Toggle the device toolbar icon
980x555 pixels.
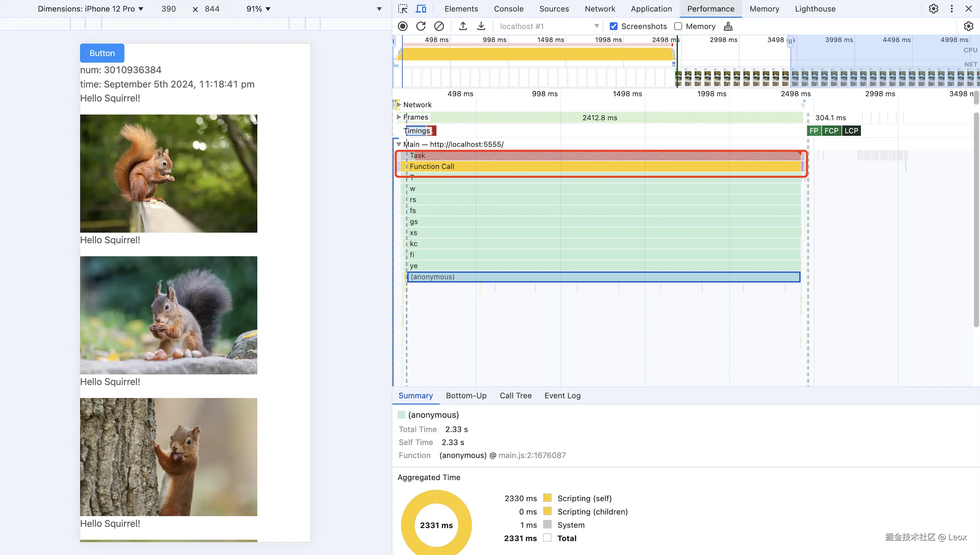point(421,9)
